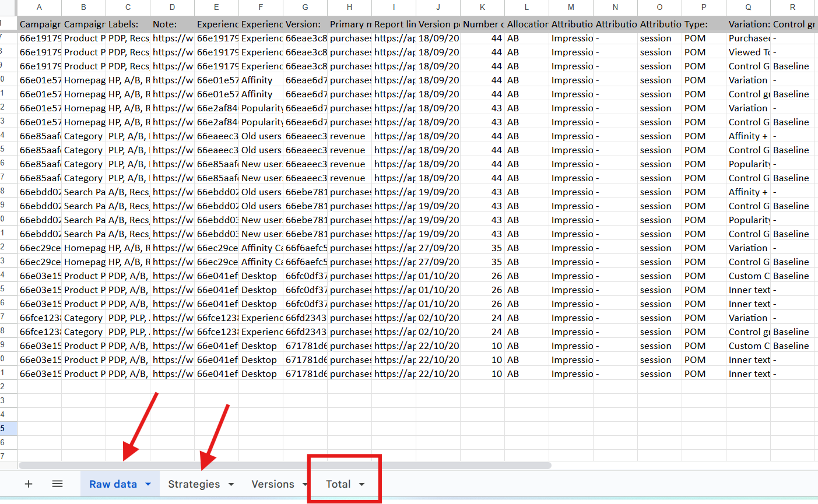
Task: Select the Raw data sheet tab
Action: tap(113, 484)
